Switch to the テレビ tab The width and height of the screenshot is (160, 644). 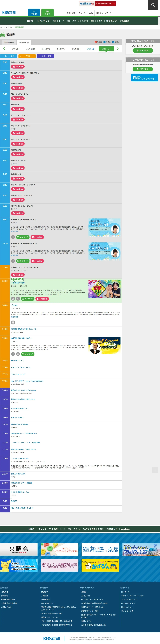[34, 13]
